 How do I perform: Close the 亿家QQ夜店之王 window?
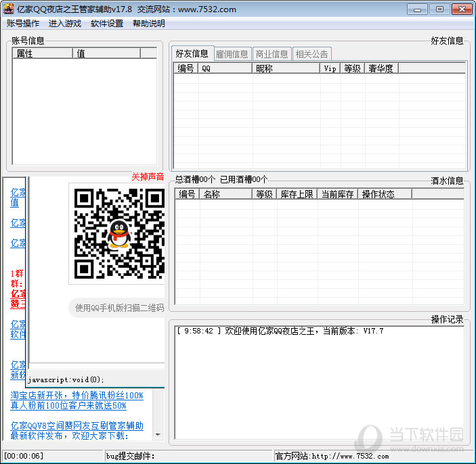462,9
